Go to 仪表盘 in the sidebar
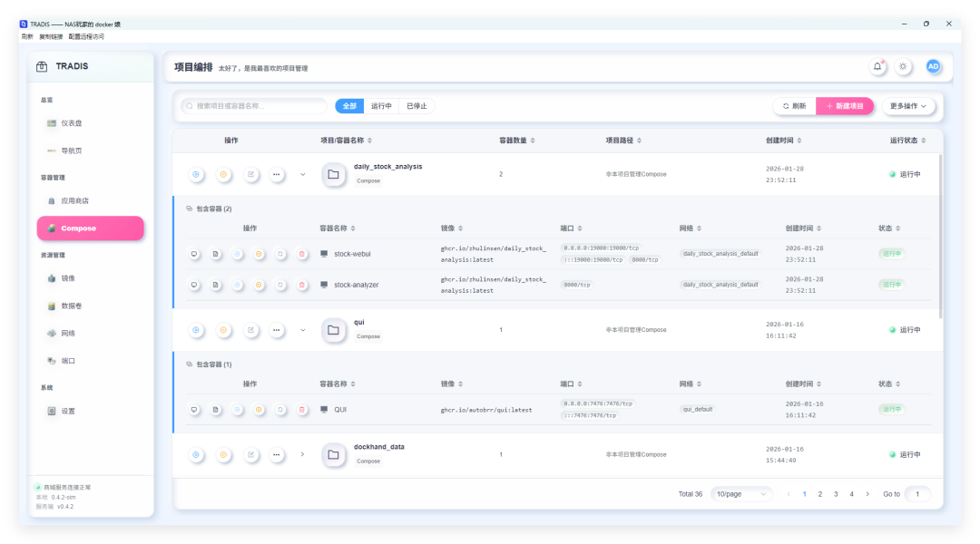 click(91, 123)
